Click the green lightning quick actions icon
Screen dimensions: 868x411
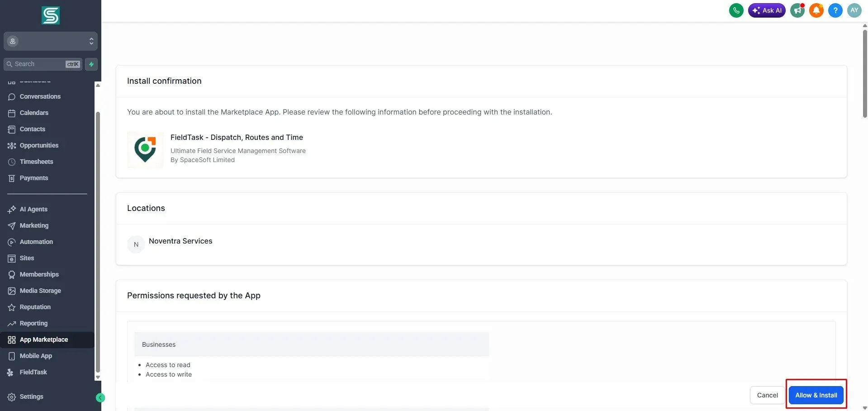pyautogui.click(x=91, y=64)
